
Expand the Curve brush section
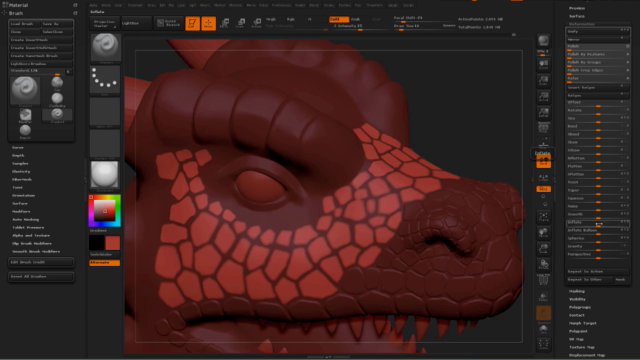(18, 147)
